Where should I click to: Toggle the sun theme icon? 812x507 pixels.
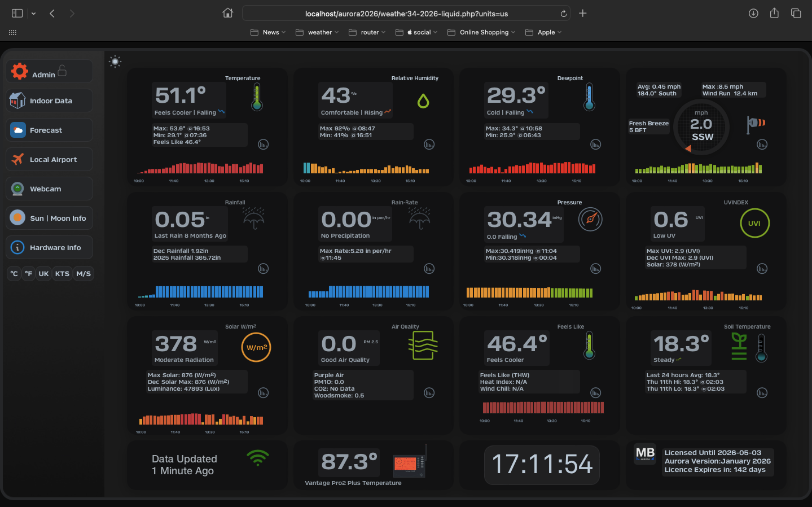point(115,62)
